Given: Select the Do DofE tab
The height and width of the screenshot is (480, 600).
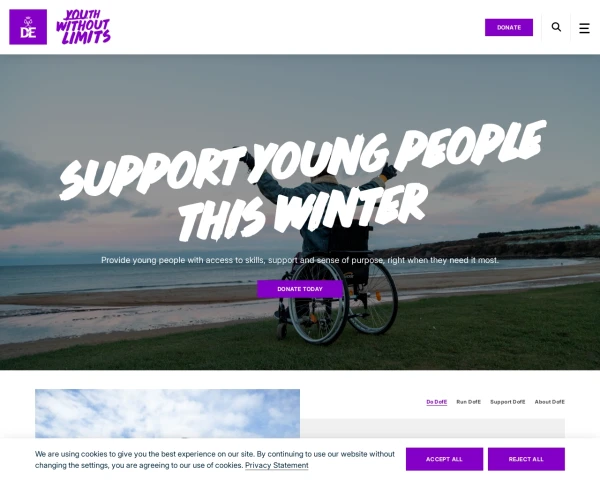Looking at the screenshot, I should coord(437,402).
